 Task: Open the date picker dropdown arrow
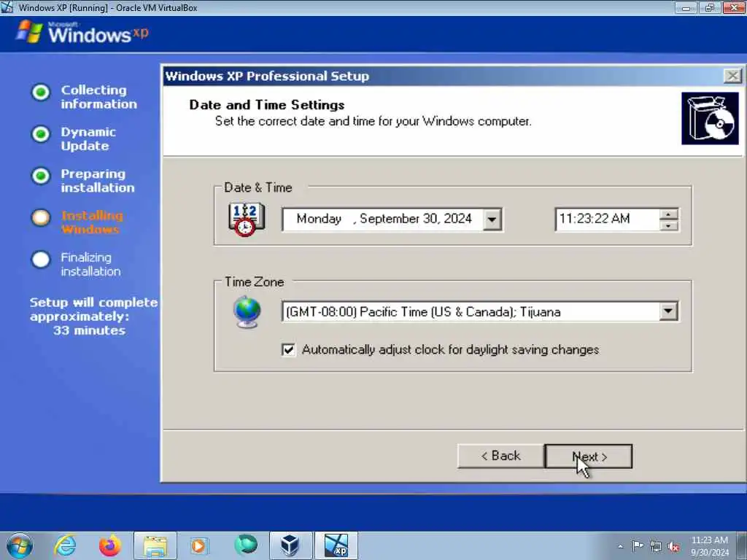point(492,219)
